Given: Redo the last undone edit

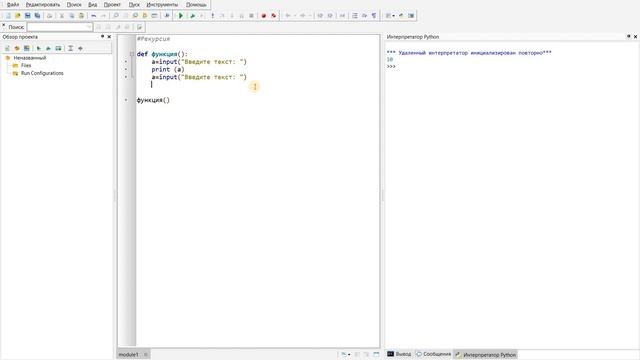Looking at the screenshot, I should tap(103, 16).
